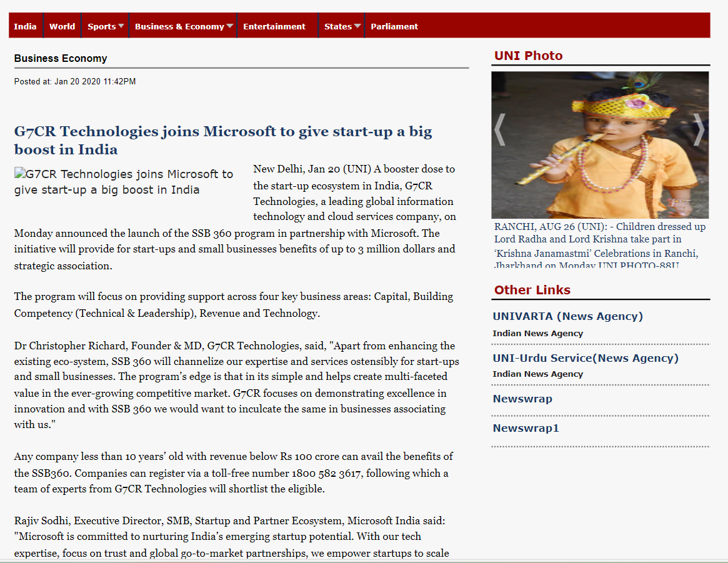
Task: Open the World section
Action: 62,26
